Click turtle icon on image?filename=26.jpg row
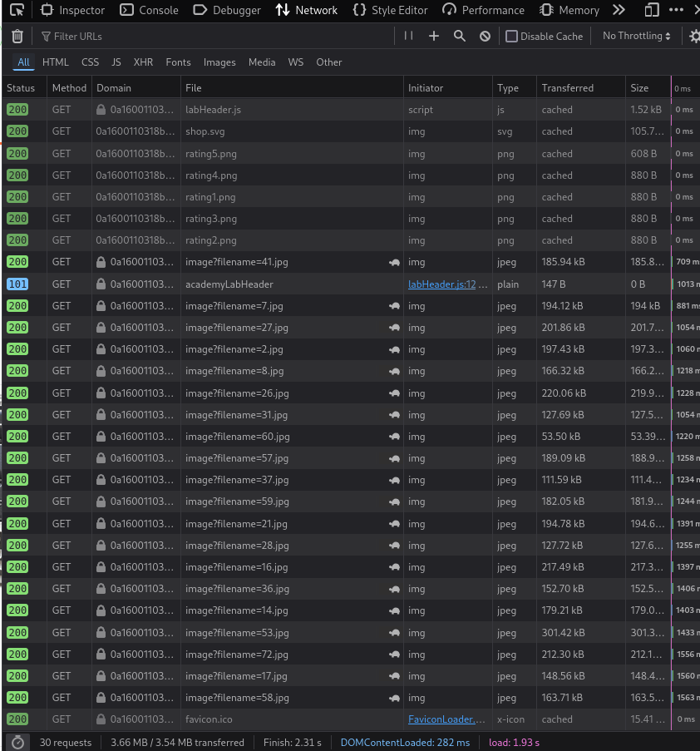This screenshot has width=700, height=751. click(x=395, y=393)
